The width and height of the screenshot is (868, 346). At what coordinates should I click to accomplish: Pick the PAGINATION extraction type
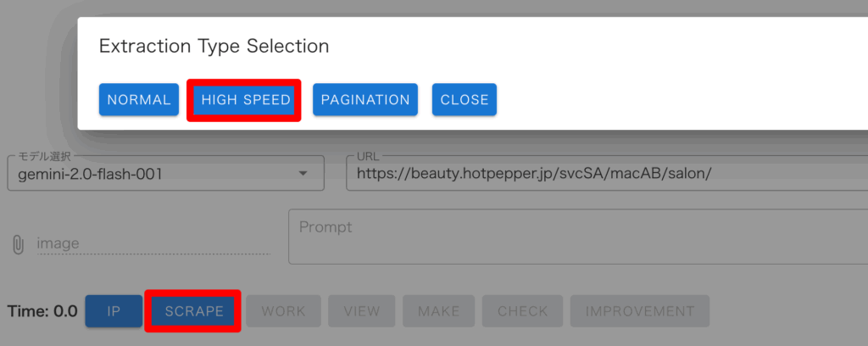(365, 100)
